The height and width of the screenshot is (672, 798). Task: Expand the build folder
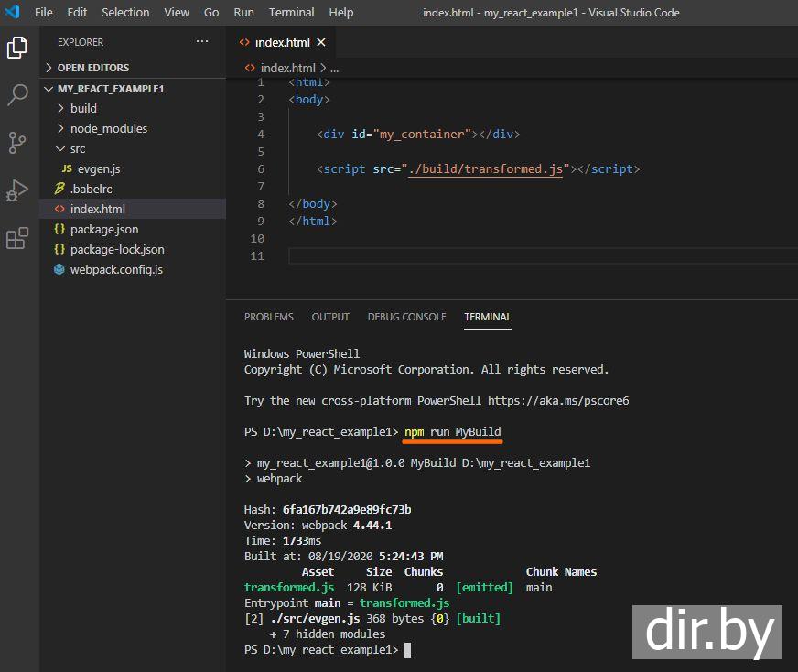click(82, 108)
